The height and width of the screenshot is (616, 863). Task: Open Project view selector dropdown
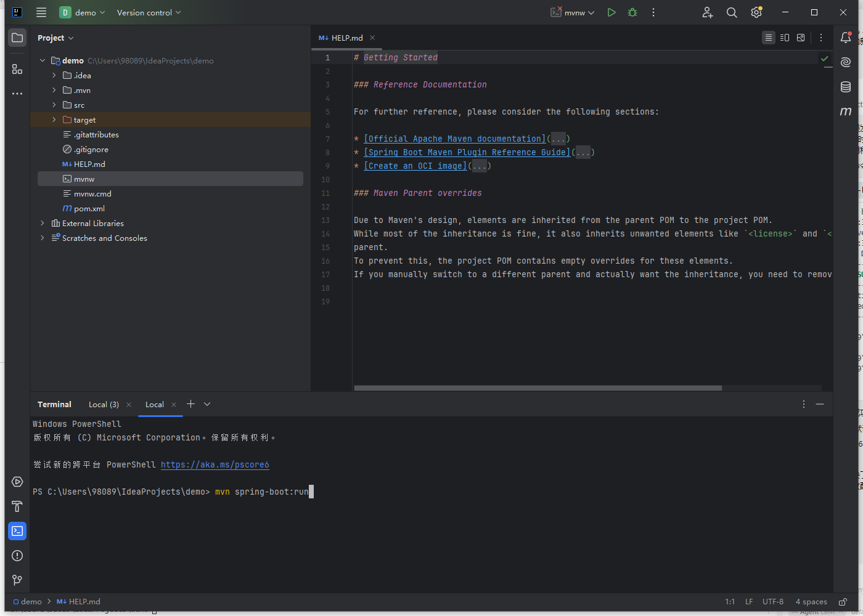click(x=55, y=38)
